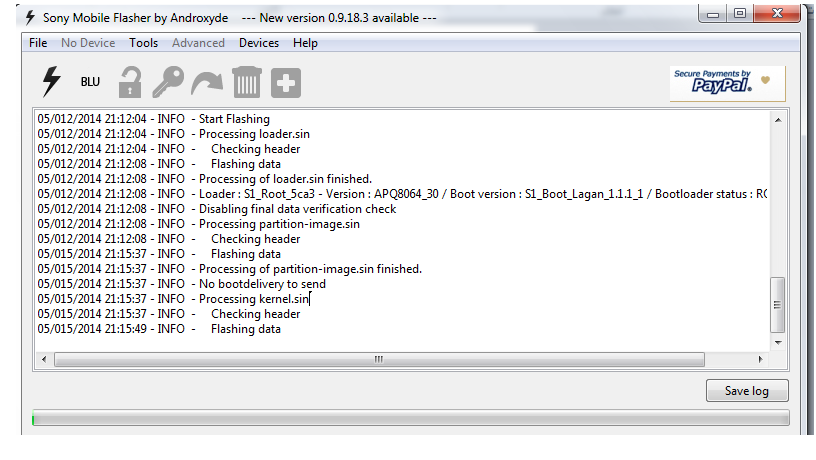Click the key icon in toolbar
Image resolution: width=816 pixels, height=460 pixels.
[x=168, y=82]
